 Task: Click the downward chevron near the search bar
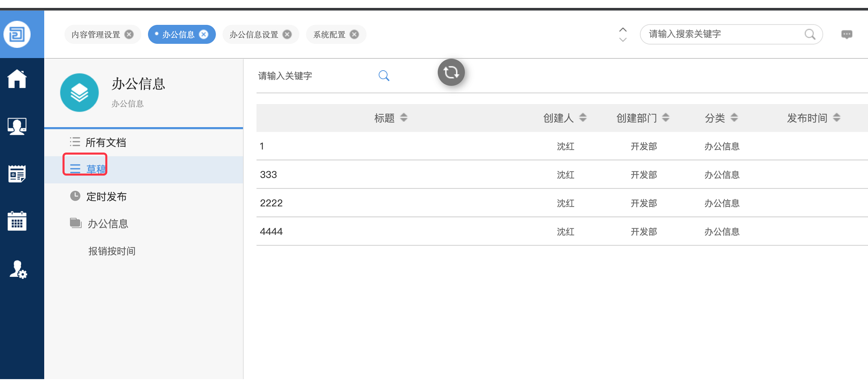[622, 40]
